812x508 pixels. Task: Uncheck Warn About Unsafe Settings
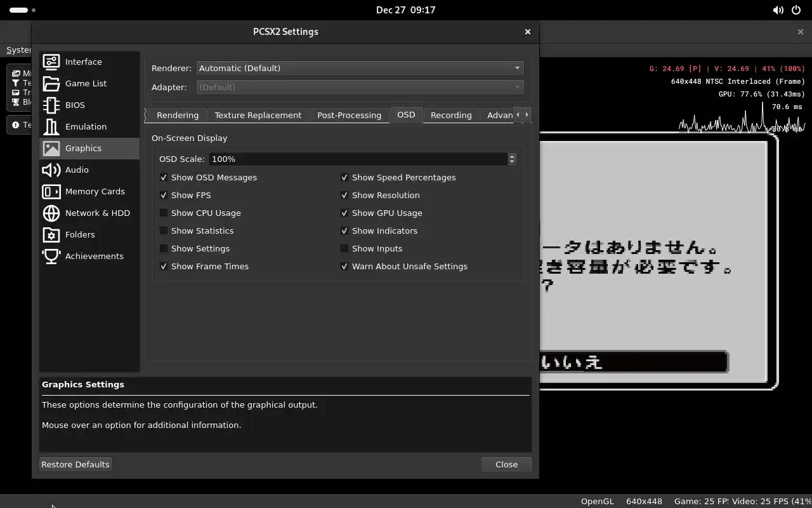[344, 266]
